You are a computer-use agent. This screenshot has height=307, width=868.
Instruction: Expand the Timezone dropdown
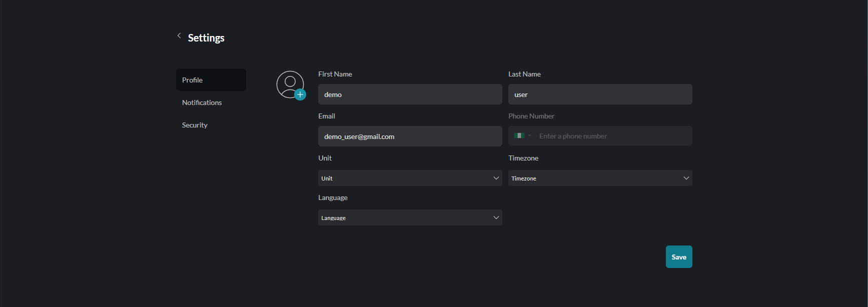pos(595,178)
